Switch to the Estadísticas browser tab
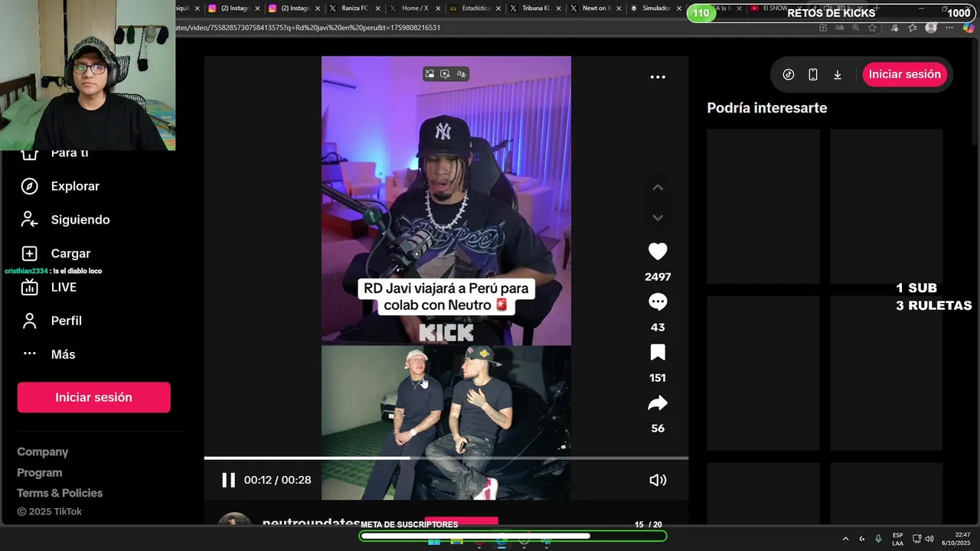 pyautogui.click(x=475, y=8)
